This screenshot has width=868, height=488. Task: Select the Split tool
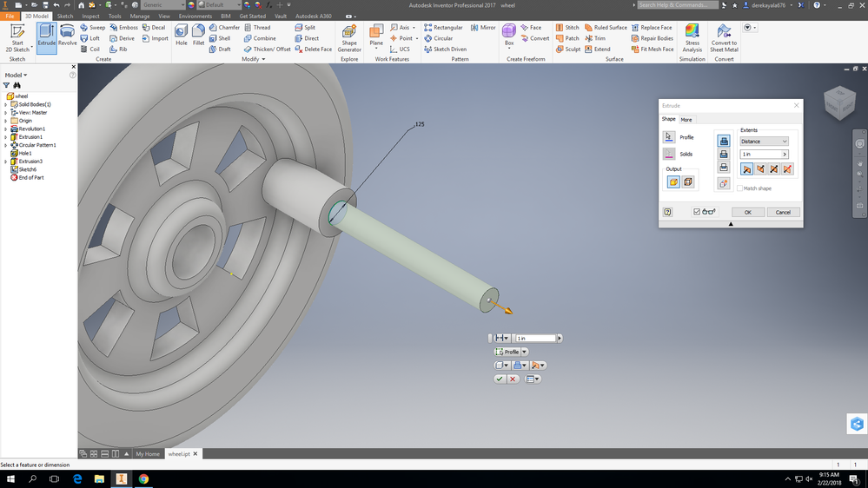click(305, 27)
